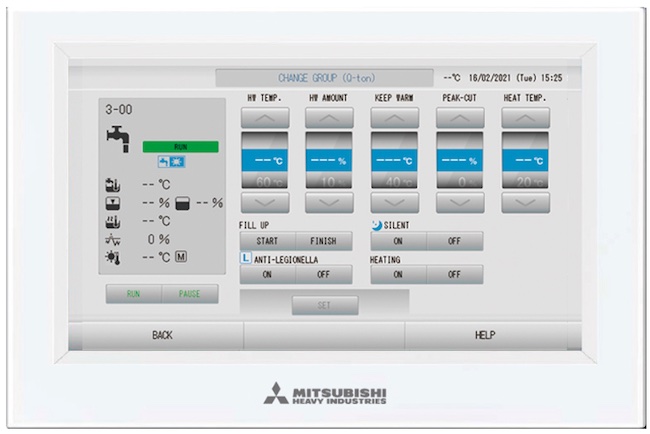Image resolution: width=650 pixels, height=434 pixels.
Task: Click the CHANGE GROUP (Q-ton) title bar
Action: [325, 78]
